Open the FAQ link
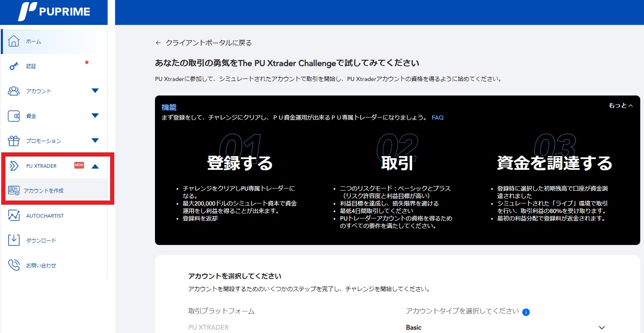644x333 pixels. (x=438, y=118)
